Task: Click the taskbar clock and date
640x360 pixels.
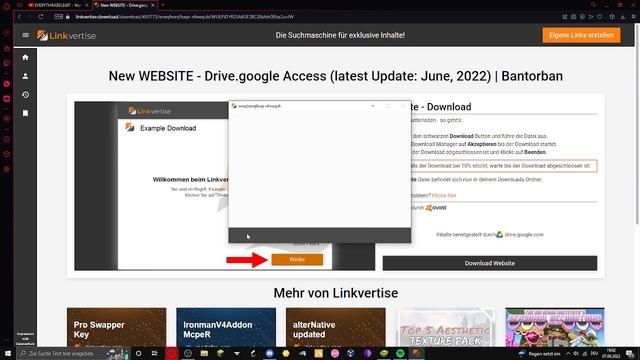Action: click(x=611, y=353)
